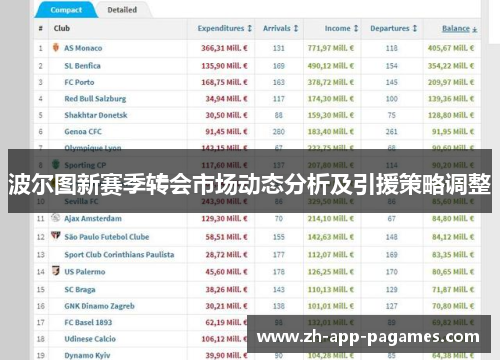Open Dynamo Kyiv club link

tap(87, 355)
